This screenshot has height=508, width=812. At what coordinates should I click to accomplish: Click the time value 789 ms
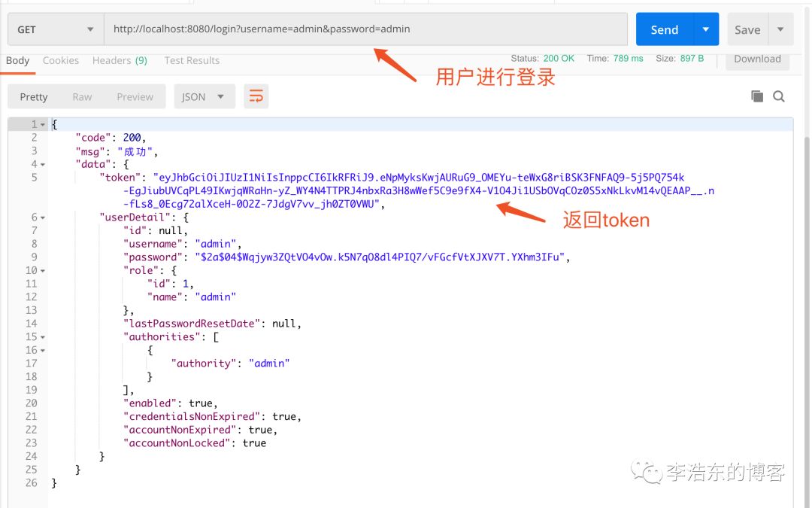click(628, 59)
